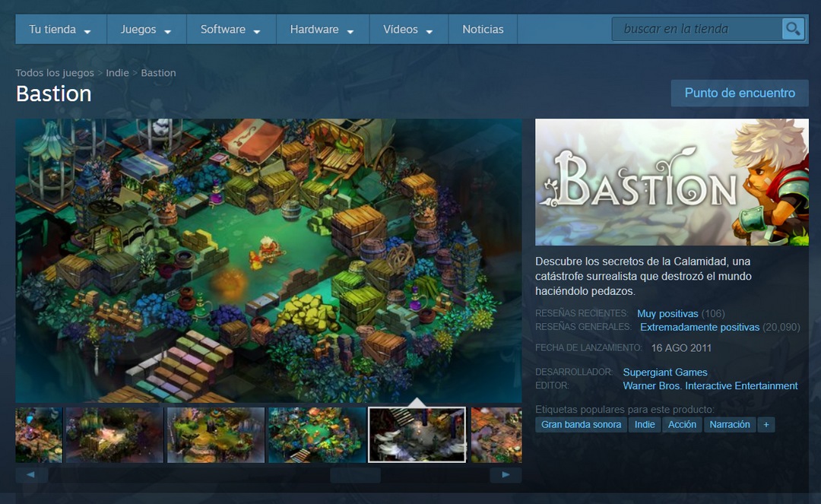Click the right arrow of thumbnail strip
Viewport: 821px width, 504px height.
(506, 474)
